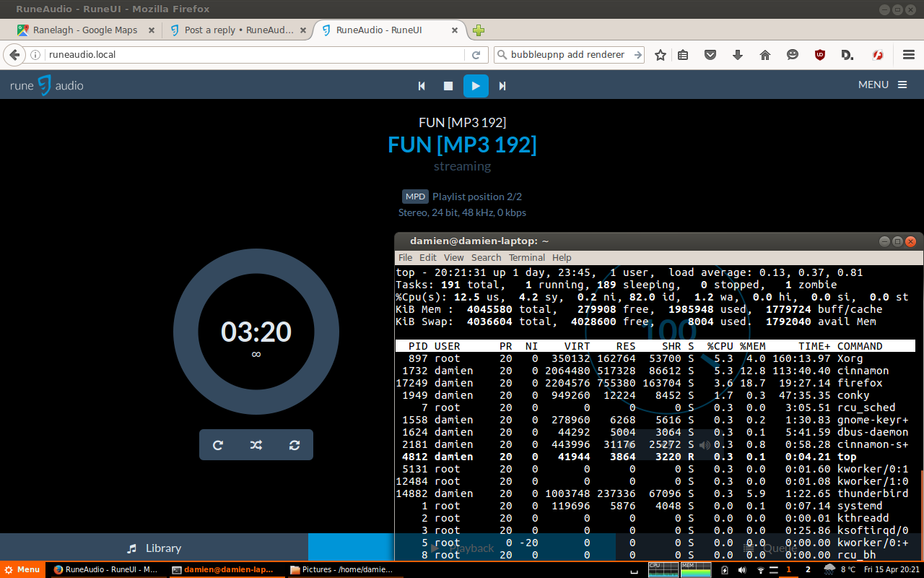
Task: Open terminal Help menu
Action: (x=562, y=257)
